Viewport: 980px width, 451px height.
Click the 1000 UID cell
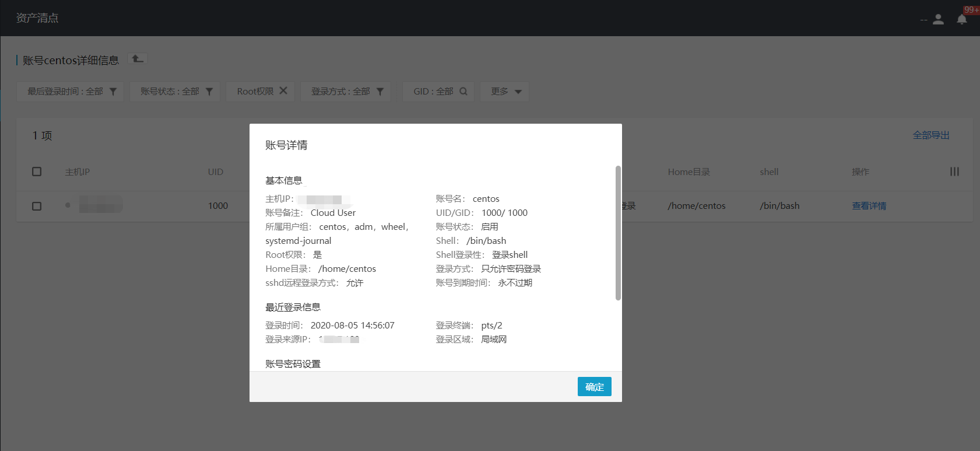point(218,206)
